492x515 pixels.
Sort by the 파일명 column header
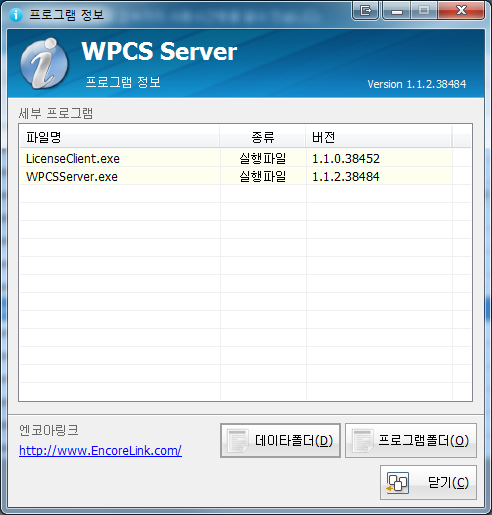[120, 137]
